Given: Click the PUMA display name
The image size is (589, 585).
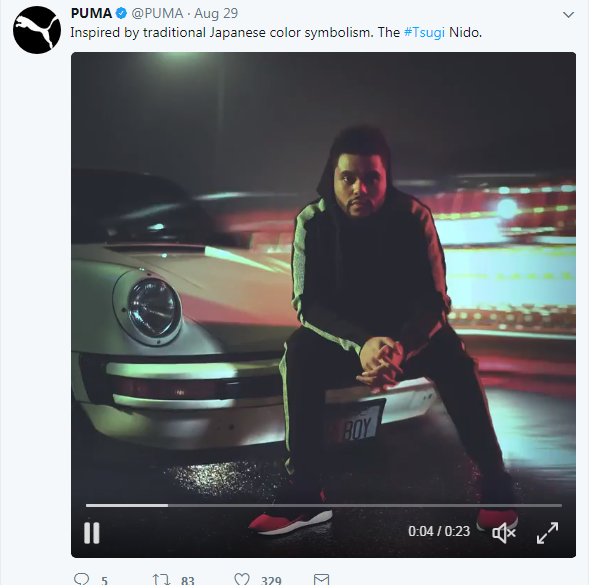Looking at the screenshot, I should pyautogui.click(x=91, y=14).
